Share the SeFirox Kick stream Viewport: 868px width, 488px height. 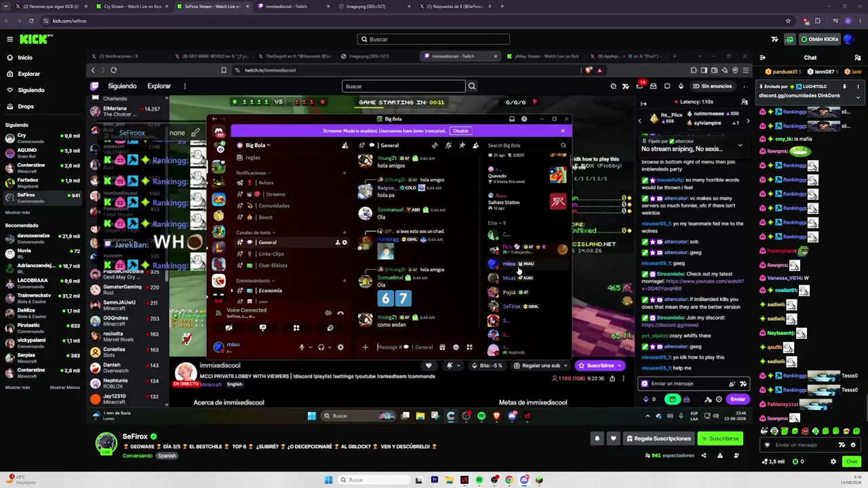[703, 455]
